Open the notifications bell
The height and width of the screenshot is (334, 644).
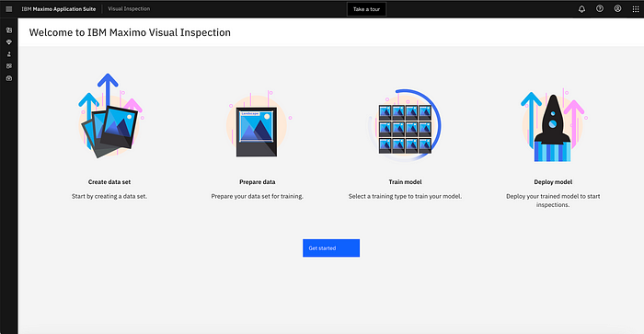pyautogui.click(x=581, y=9)
